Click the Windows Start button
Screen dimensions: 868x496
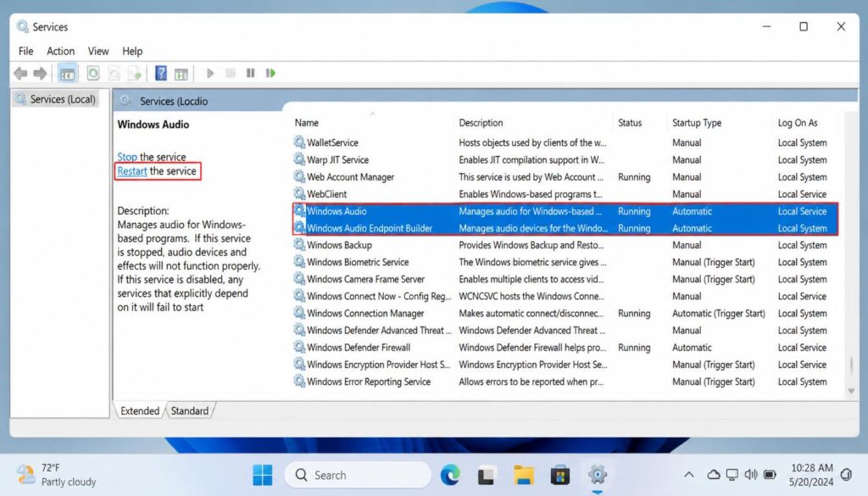pyautogui.click(x=263, y=475)
